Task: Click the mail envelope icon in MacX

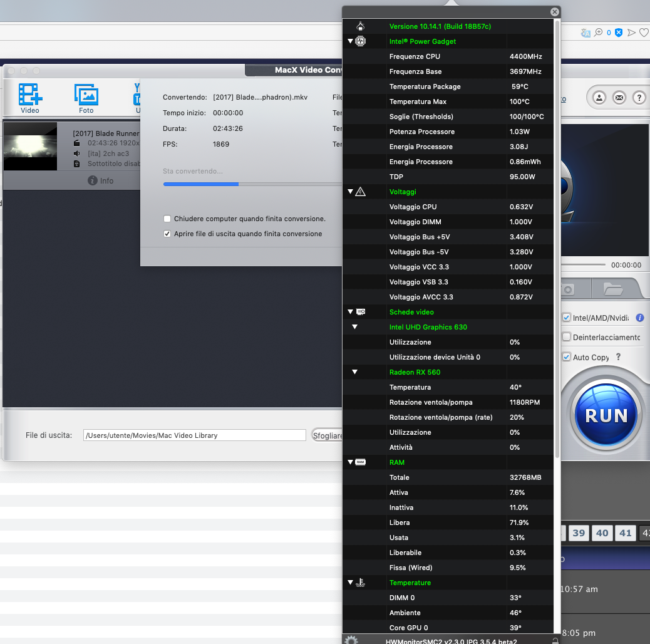Action: [x=619, y=98]
